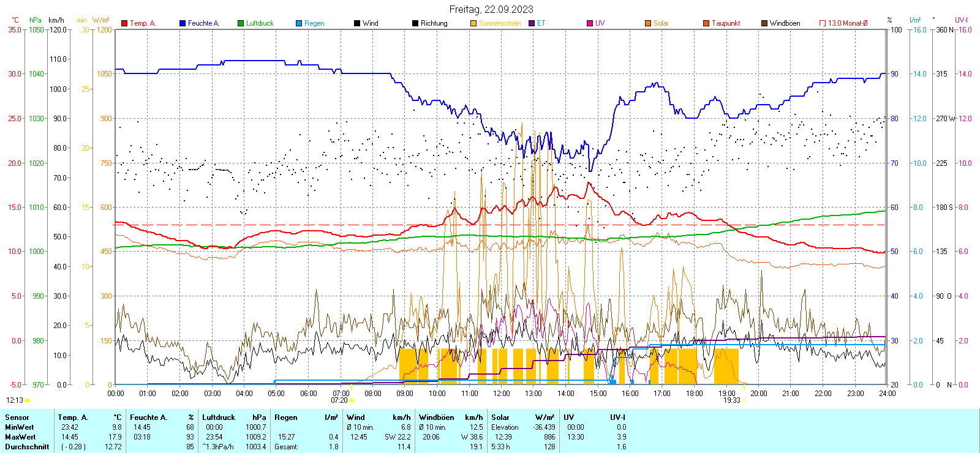Click the red Temp. A. legend swatch

tap(125, 23)
